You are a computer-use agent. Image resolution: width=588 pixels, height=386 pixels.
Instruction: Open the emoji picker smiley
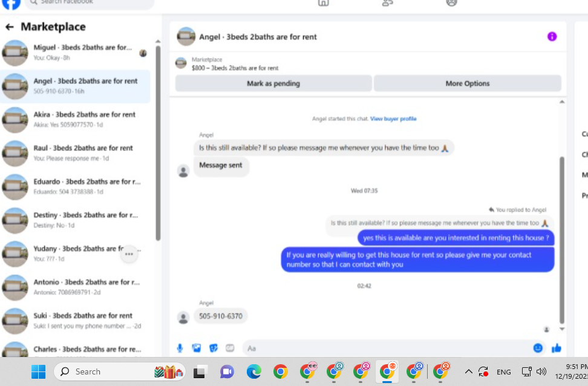(538, 348)
